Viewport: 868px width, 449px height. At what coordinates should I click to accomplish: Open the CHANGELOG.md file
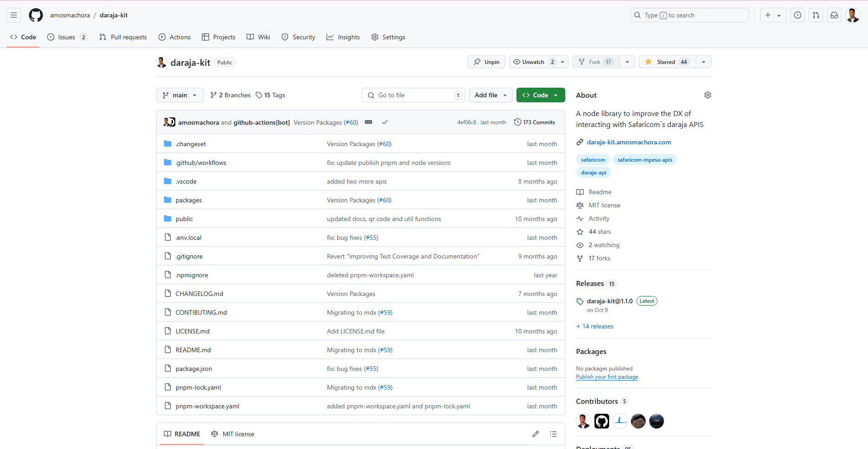pyautogui.click(x=199, y=294)
